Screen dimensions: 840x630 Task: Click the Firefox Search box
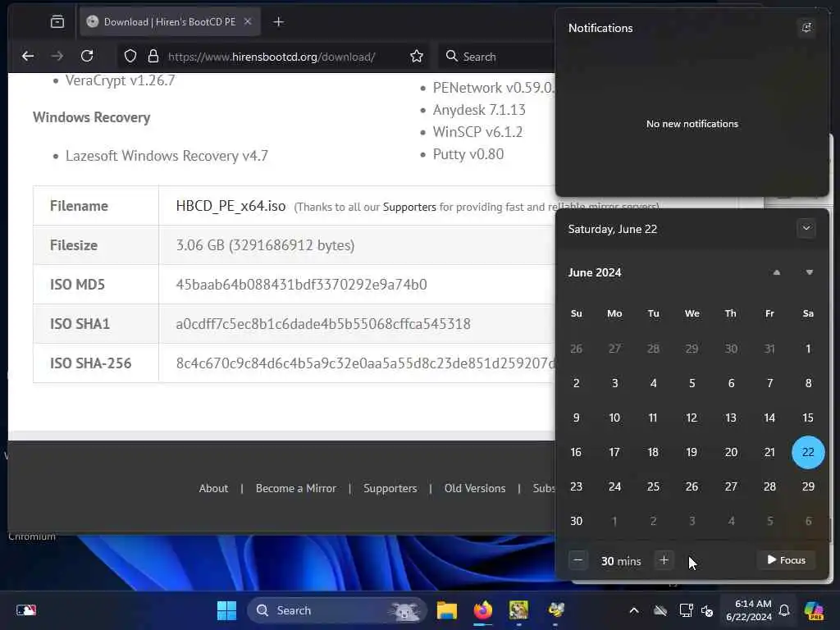click(495, 57)
